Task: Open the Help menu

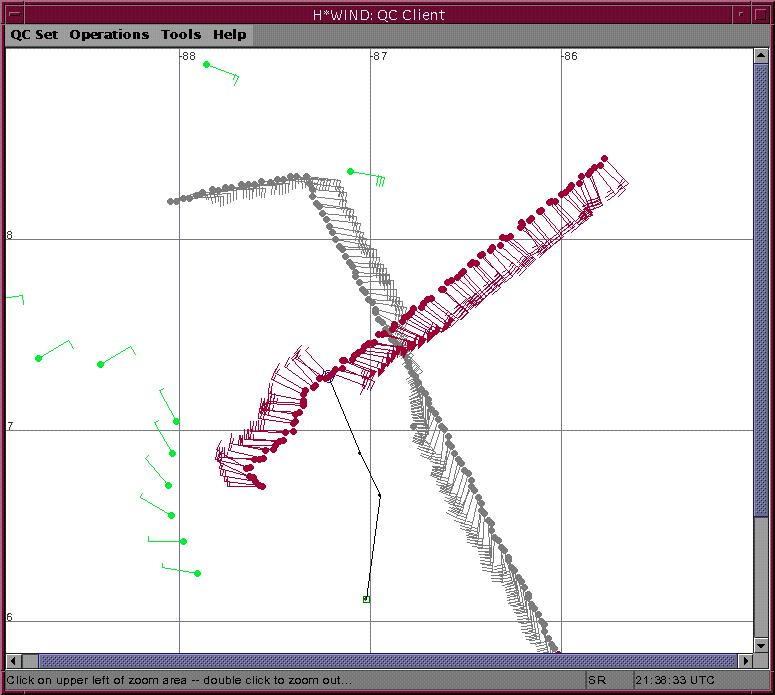Action: point(229,34)
